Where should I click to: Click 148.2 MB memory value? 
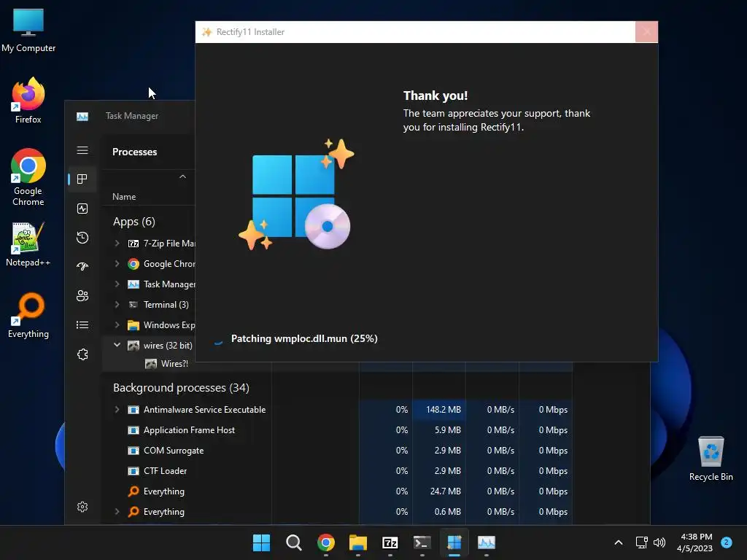444,410
